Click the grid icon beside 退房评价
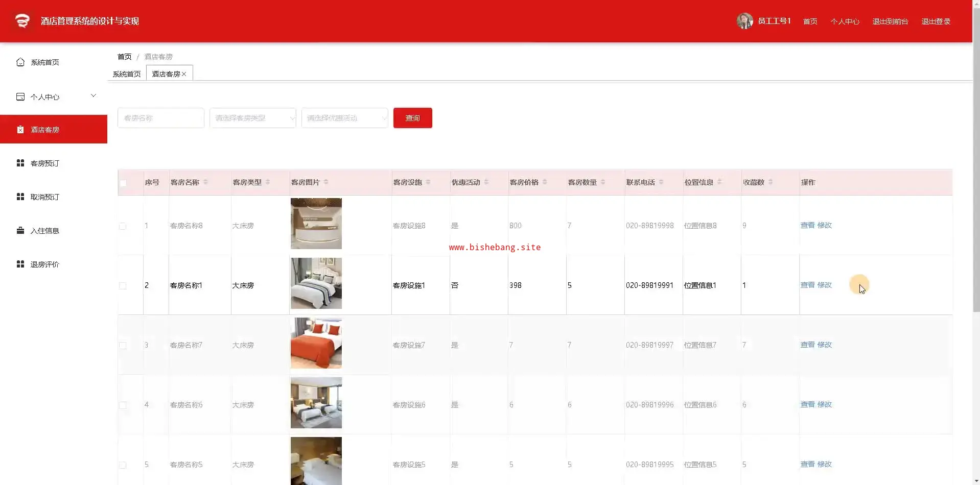The image size is (980, 485). [20, 264]
